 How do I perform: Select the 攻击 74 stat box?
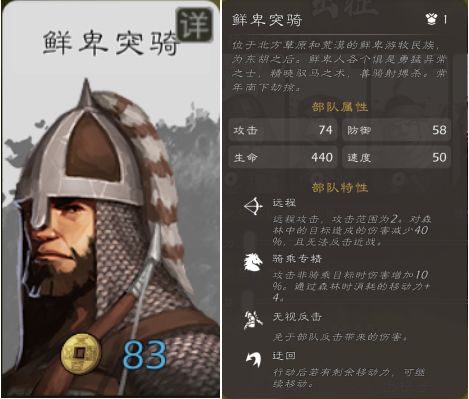tap(283, 130)
